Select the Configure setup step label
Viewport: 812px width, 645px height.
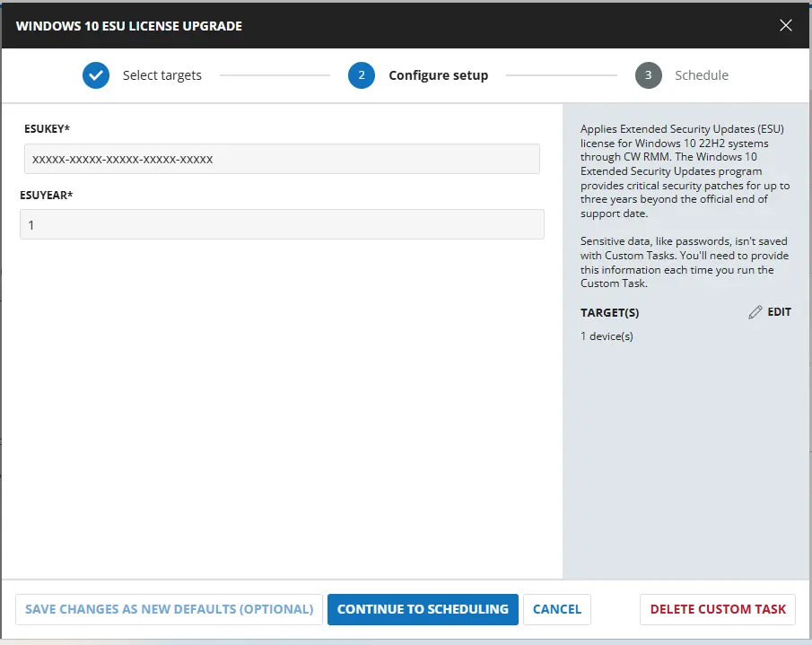438,75
